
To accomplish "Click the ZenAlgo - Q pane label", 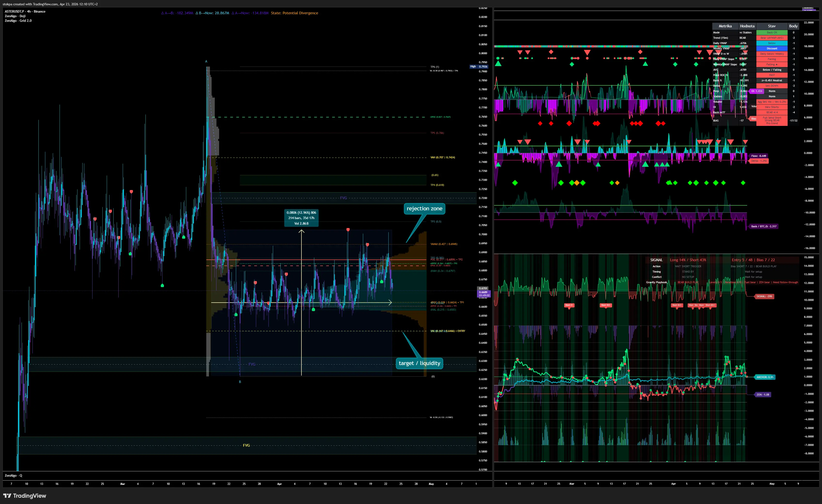I will (13, 475).
